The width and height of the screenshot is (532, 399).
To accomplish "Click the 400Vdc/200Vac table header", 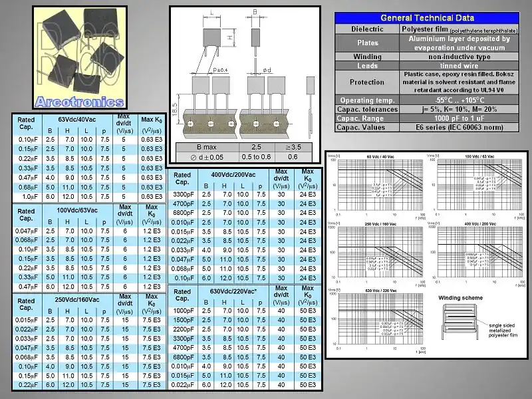I will [233, 175].
